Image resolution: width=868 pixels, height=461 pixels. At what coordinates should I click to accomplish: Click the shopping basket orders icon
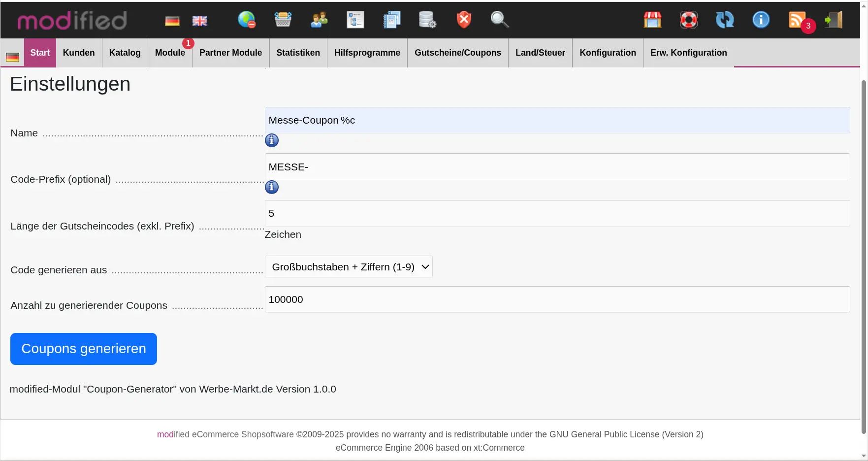click(283, 20)
